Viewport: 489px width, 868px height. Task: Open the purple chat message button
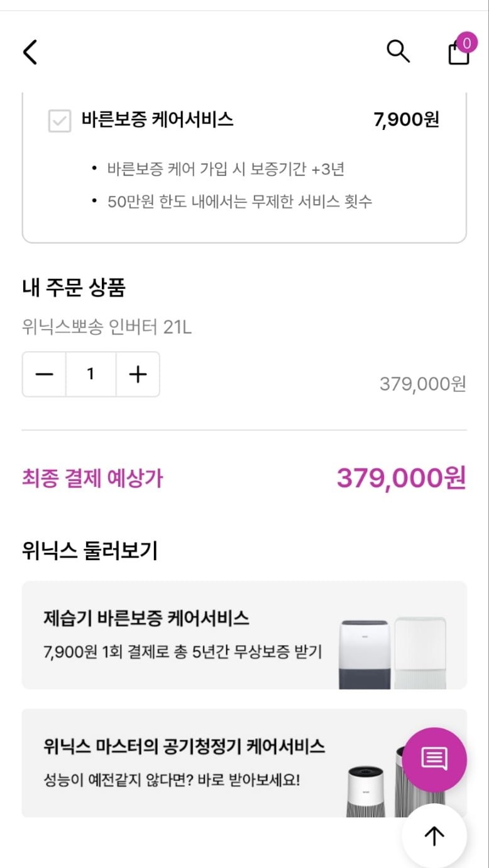[x=434, y=759]
